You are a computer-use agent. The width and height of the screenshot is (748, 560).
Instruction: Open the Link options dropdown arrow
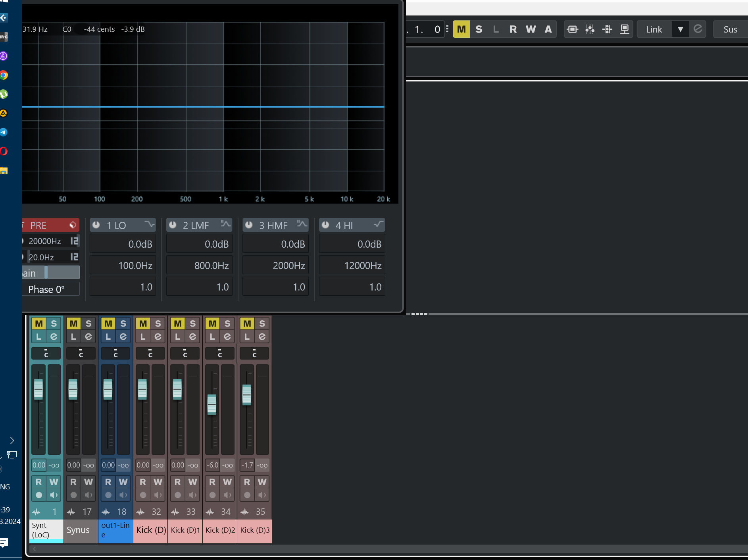coord(680,29)
